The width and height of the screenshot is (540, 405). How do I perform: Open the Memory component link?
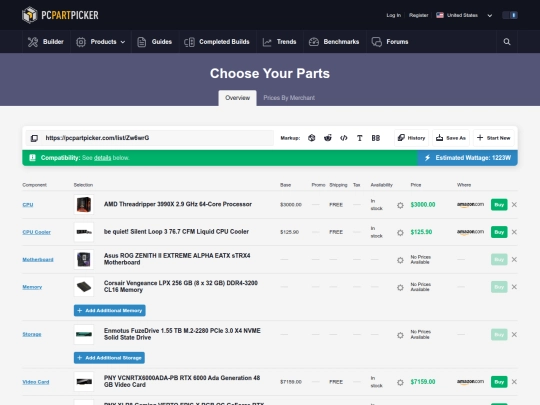click(32, 287)
